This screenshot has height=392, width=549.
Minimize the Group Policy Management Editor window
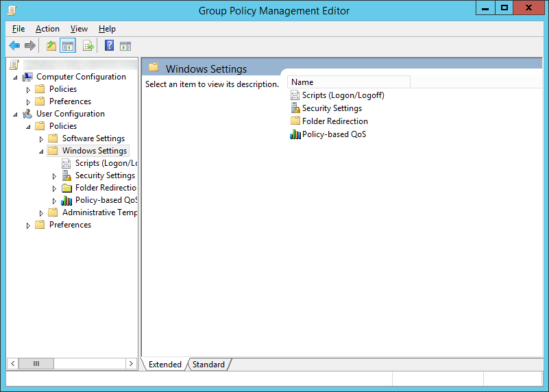485,8
